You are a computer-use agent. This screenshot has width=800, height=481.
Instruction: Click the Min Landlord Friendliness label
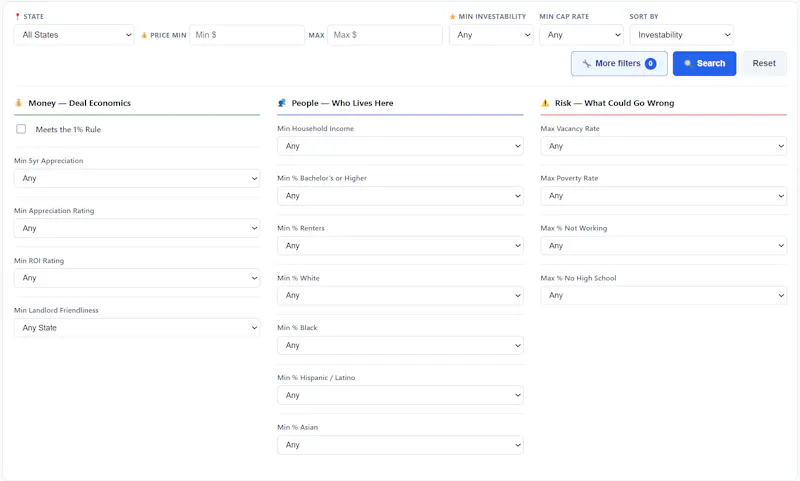[x=56, y=310]
